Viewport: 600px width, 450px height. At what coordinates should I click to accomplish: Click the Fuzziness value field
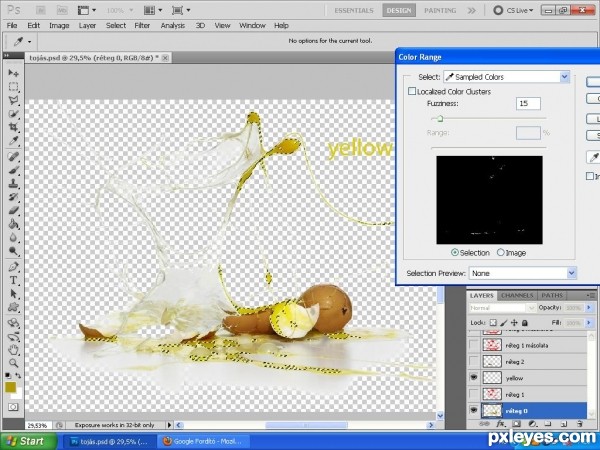coord(528,103)
